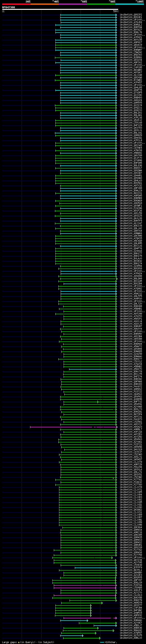Select the UniRef100_P15722 label

pos(131,392)
